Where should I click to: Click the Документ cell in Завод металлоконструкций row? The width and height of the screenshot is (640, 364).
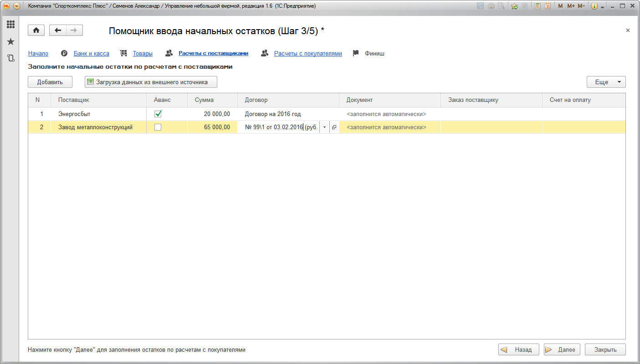390,127
